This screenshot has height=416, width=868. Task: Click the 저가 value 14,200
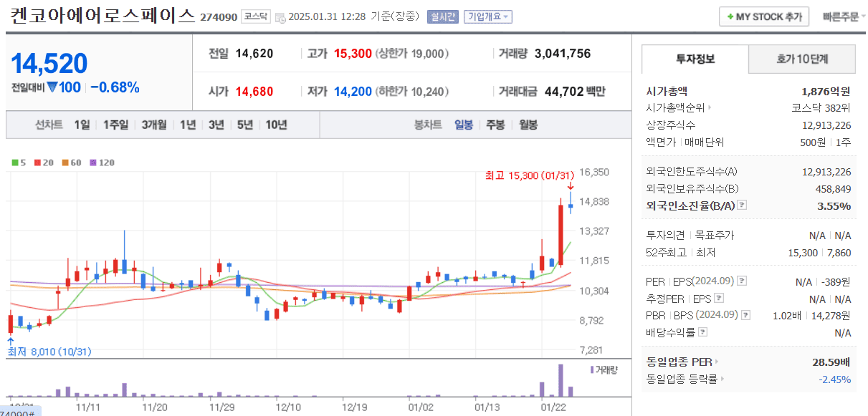tap(353, 92)
